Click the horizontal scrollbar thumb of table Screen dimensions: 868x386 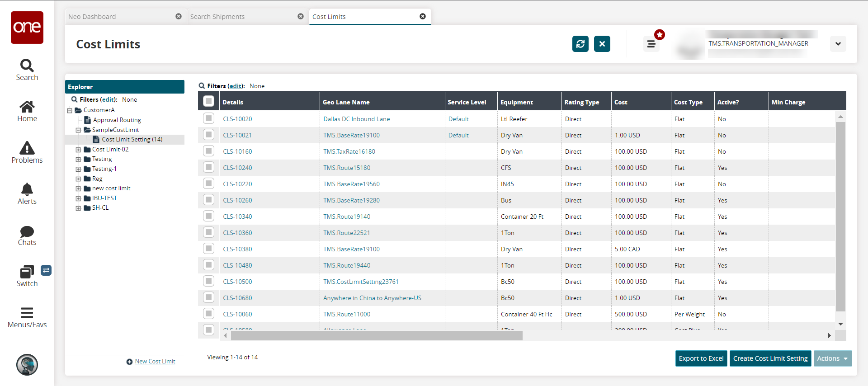[377, 336]
